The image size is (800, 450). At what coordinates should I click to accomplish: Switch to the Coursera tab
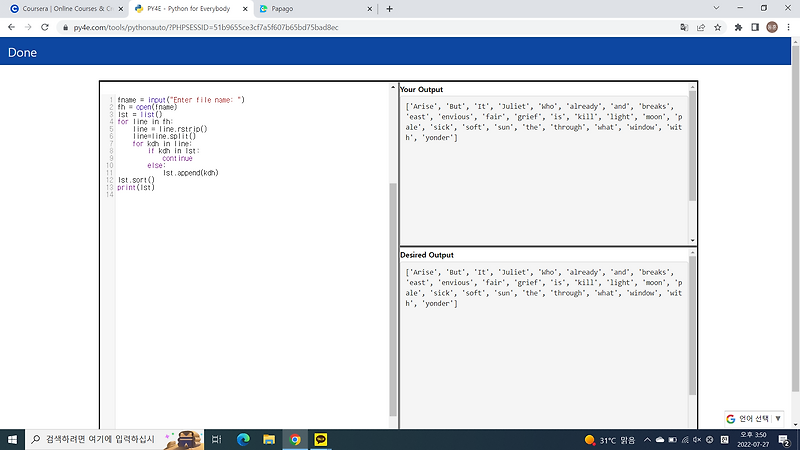(x=66, y=9)
